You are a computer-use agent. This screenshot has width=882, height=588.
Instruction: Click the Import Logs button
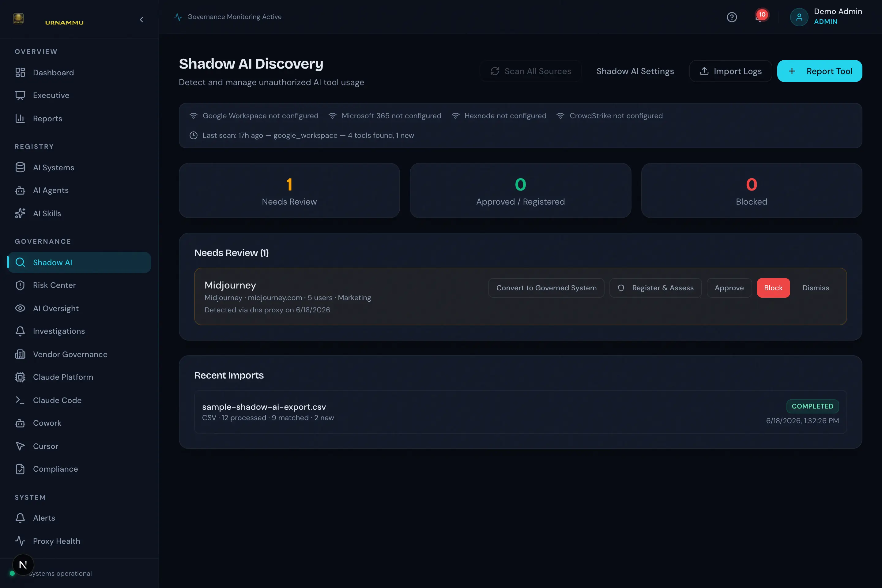(x=730, y=71)
